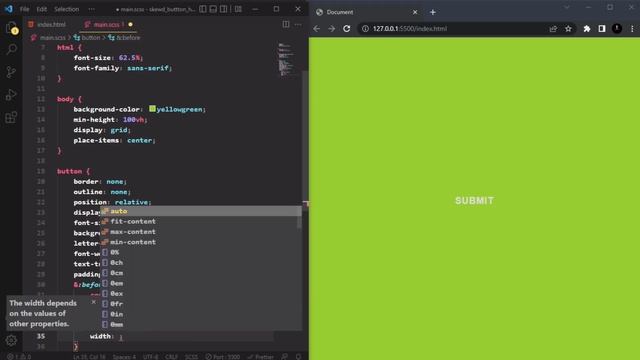The image size is (640, 360).
Task: Click the errors and warnings status counter
Action: click(x=19, y=356)
